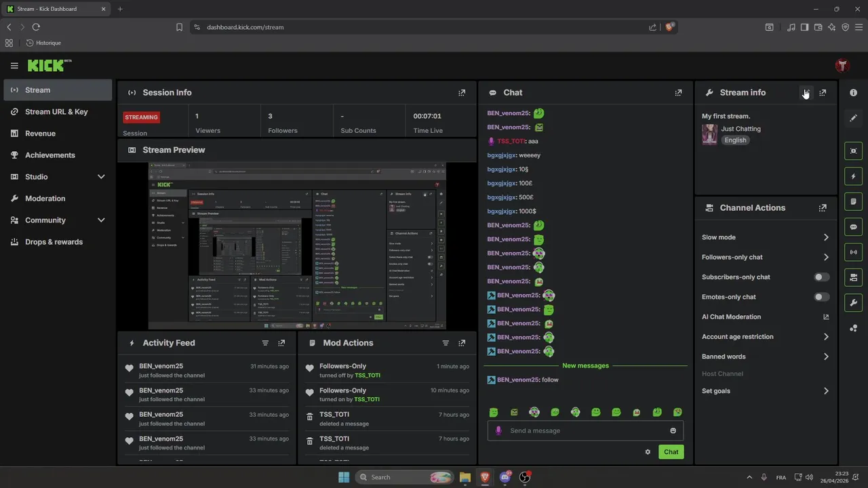Go to the Revenue page
The height and width of the screenshot is (488, 868).
(x=58, y=134)
